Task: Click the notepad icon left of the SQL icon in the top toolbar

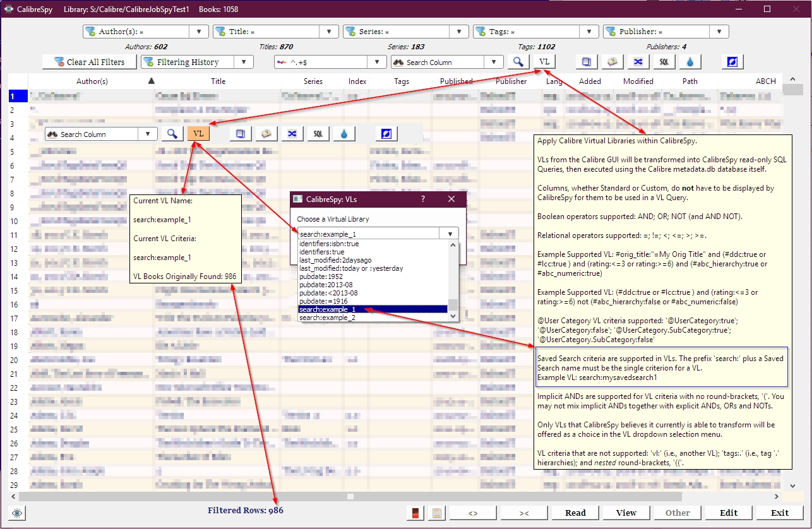Action: point(612,62)
